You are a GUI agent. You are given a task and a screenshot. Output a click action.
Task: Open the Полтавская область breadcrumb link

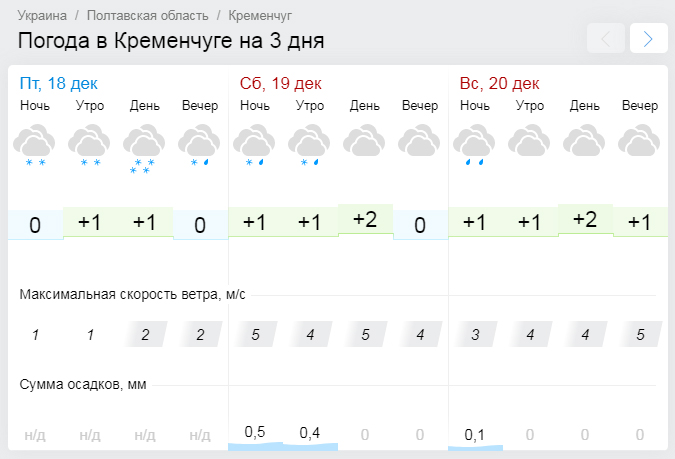(148, 16)
